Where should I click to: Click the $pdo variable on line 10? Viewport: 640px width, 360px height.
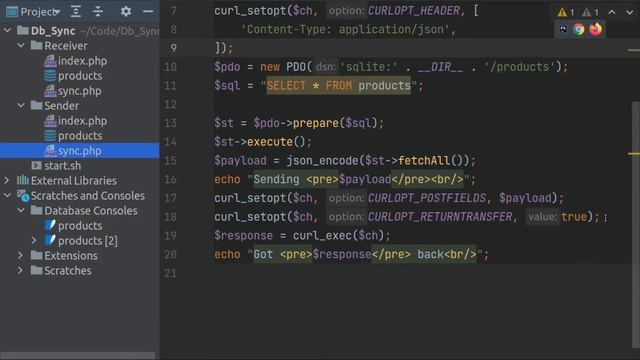coord(227,67)
